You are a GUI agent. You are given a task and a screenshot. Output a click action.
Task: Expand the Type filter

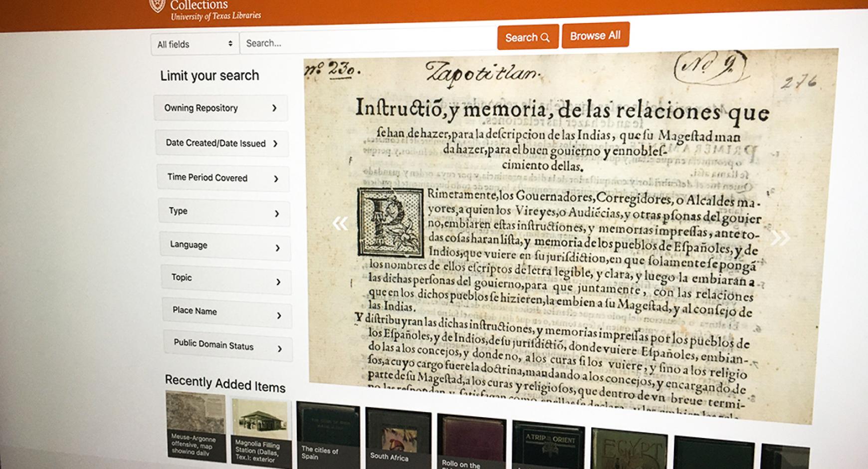coord(224,212)
